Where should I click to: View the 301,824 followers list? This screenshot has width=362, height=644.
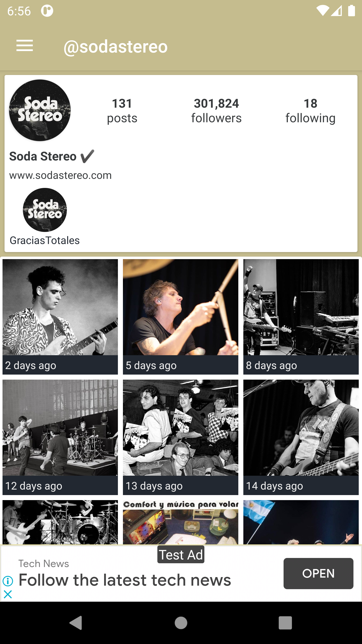[216, 111]
